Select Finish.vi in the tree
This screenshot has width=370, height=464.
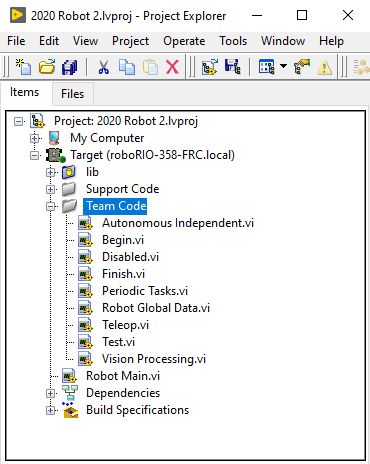pos(123,274)
